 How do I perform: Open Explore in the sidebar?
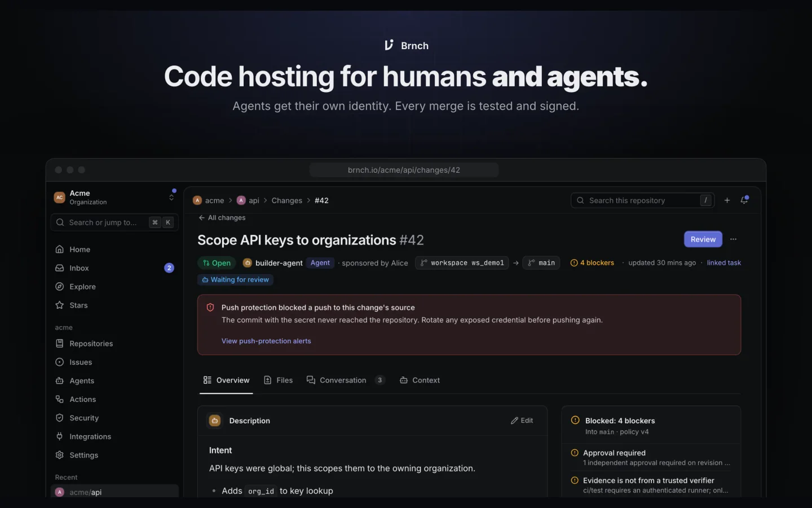(x=114, y=287)
